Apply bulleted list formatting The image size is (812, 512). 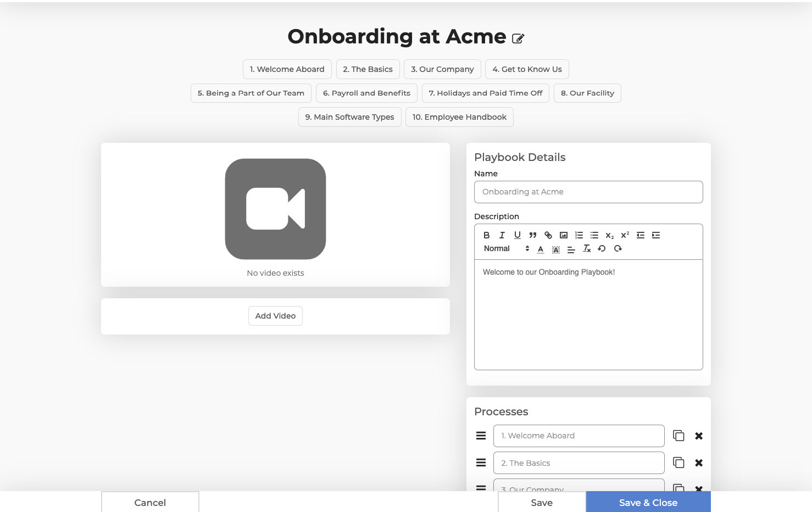pyautogui.click(x=594, y=235)
